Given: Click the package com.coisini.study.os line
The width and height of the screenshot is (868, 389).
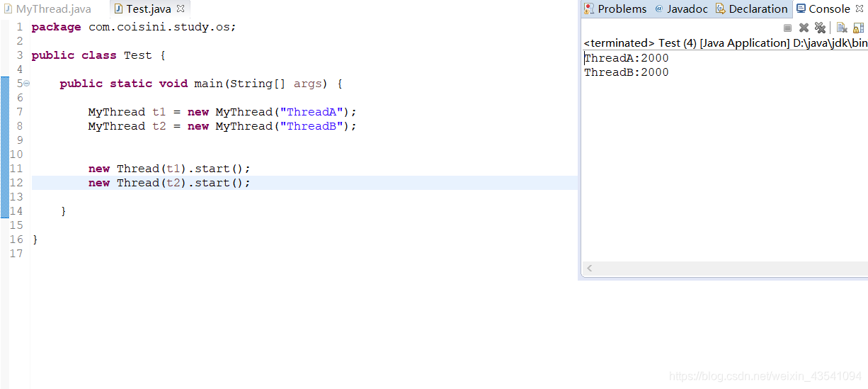Looking at the screenshot, I should pyautogui.click(x=134, y=27).
